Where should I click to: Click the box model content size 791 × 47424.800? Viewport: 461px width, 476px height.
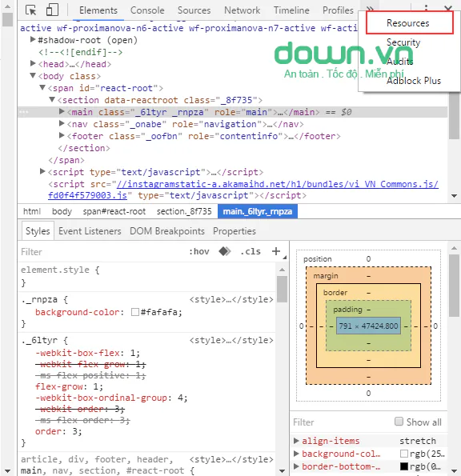[368, 326]
